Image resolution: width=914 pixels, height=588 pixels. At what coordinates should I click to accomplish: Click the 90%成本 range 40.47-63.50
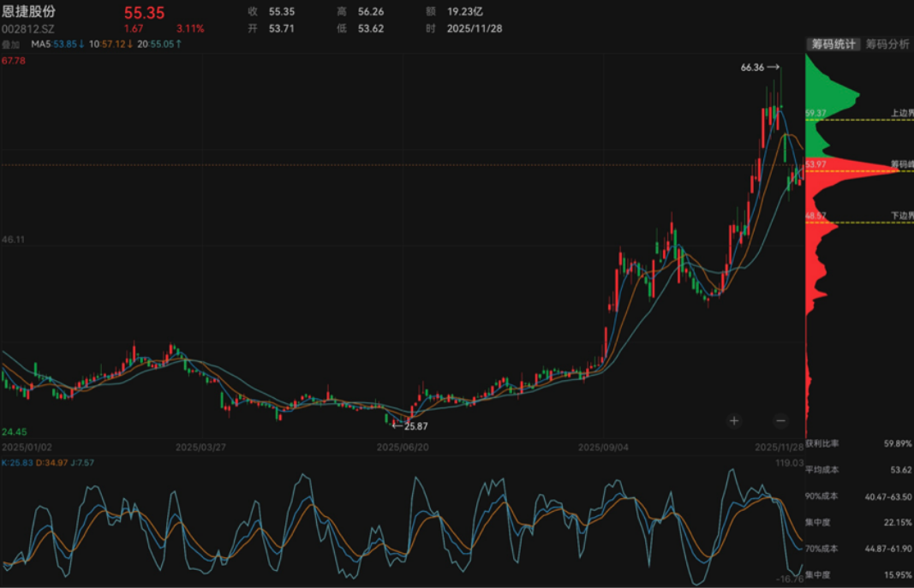[888, 496]
